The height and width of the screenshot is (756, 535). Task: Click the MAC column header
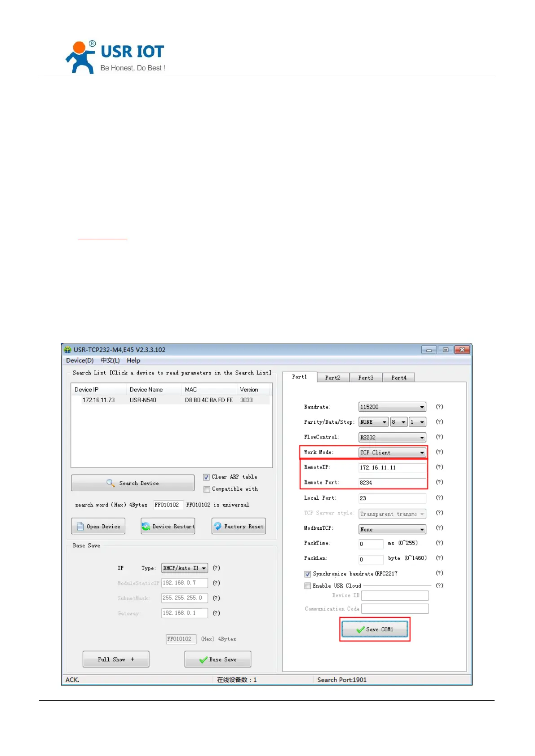coord(209,390)
